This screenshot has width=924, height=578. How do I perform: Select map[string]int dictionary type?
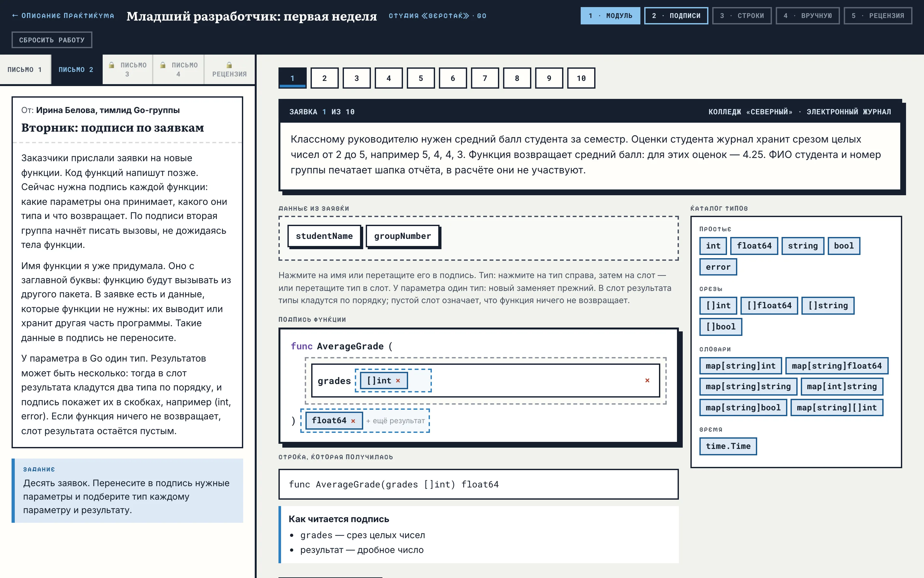(x=741, y=366)
